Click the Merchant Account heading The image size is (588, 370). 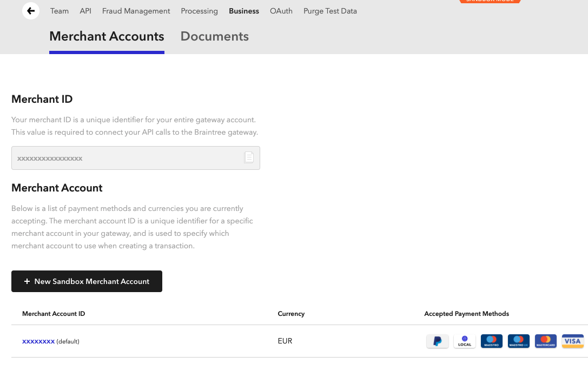point(57,188)
